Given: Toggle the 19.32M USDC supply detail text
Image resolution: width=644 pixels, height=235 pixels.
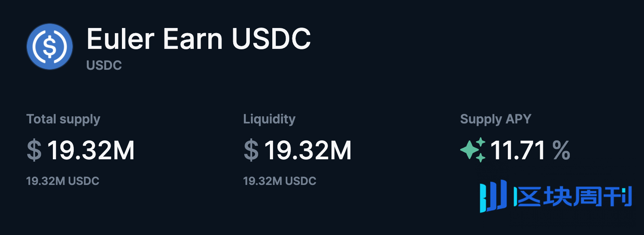Looking at the screenshot, I should click(62, 181).
